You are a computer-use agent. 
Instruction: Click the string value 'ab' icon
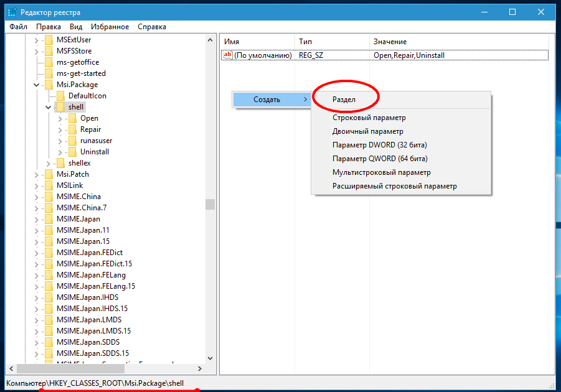tap(227, 55)
